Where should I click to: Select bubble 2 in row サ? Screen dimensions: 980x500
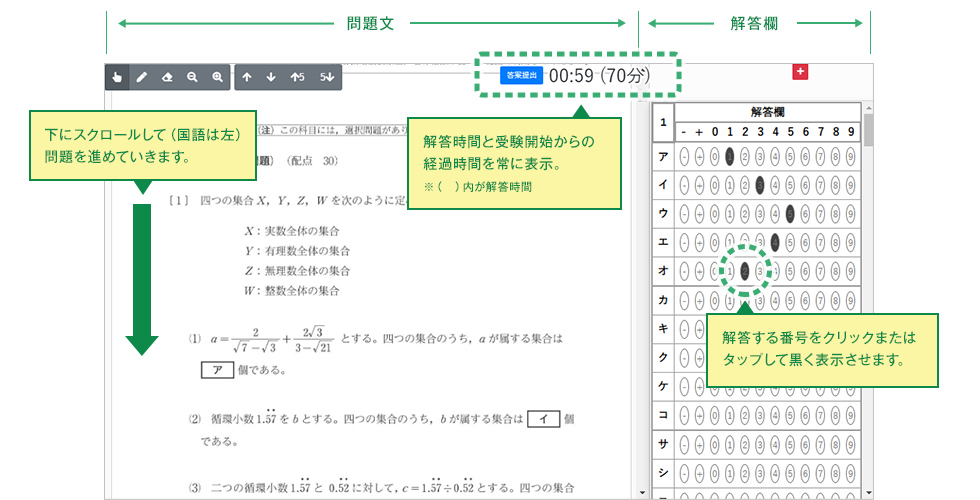744,444
